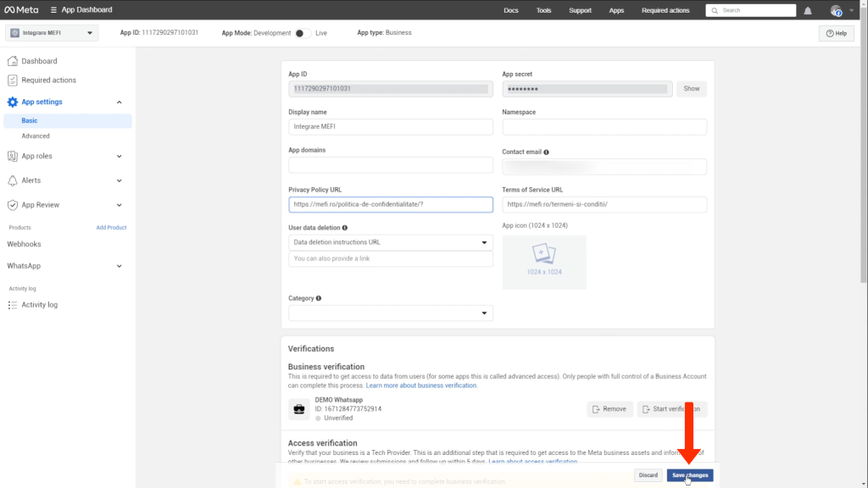
Task: Click the Activity log list icon
Action: point(12,305)
